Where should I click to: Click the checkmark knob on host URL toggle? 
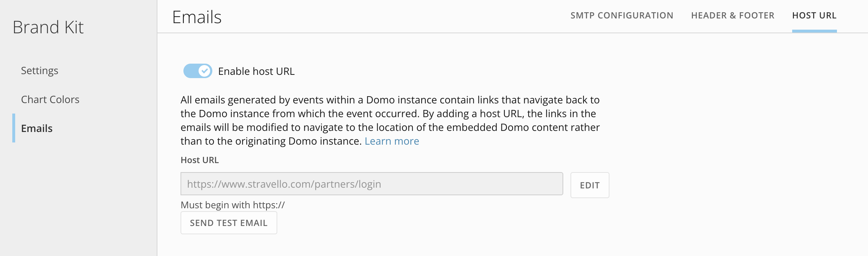pyautogui.click(x=205, y=71)
